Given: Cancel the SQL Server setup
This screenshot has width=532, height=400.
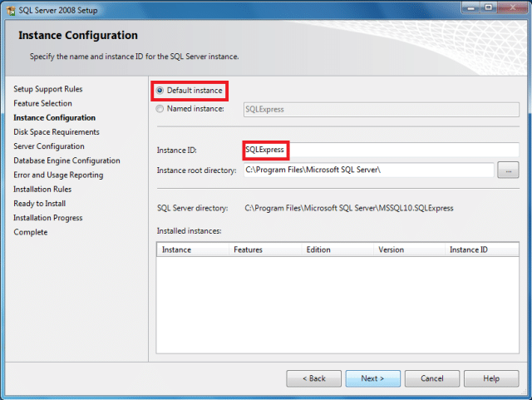Looking at the screenshot, I should (x=432, y=378).
